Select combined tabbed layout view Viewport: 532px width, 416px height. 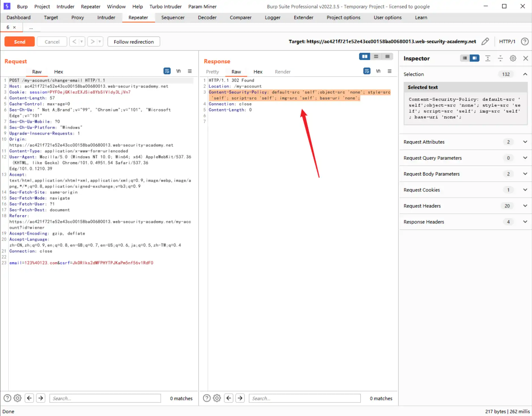(x=387, y=57)
